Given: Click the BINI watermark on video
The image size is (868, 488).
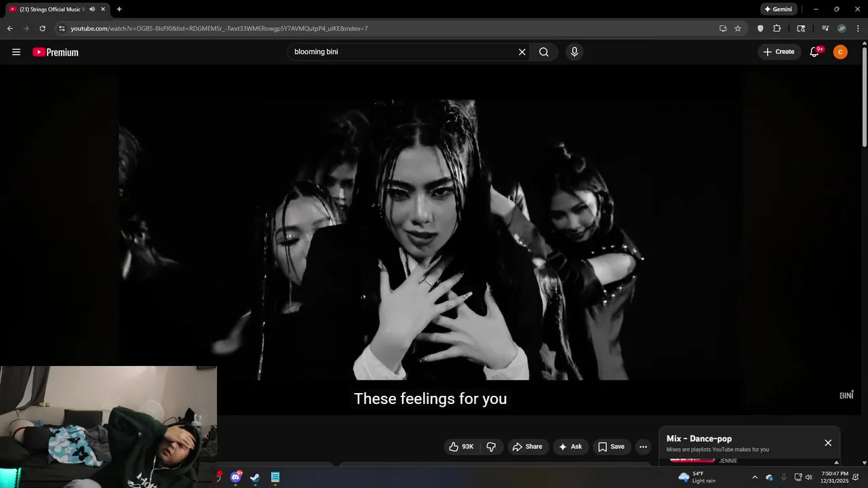Looking at the screenshot, I should click(846, 394).
